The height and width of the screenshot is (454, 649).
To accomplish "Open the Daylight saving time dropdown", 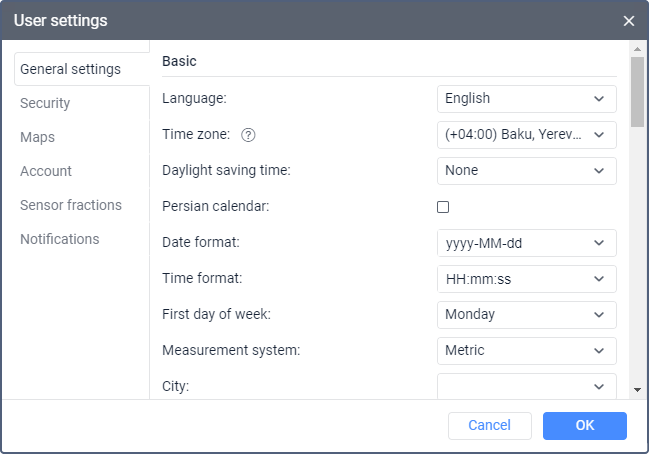I will [527, 171].
